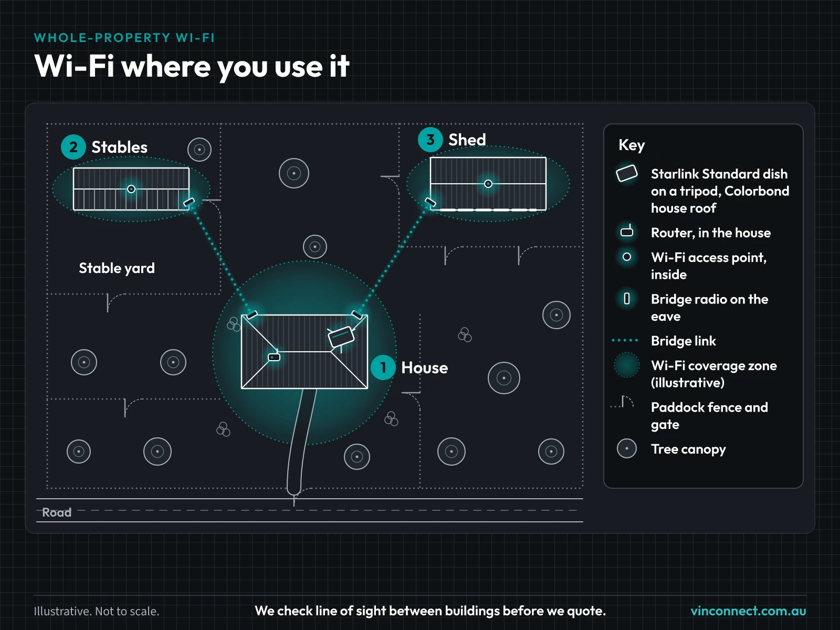
Task: Click the Bridge radio icon in the Key
Action: pos(627,299)
